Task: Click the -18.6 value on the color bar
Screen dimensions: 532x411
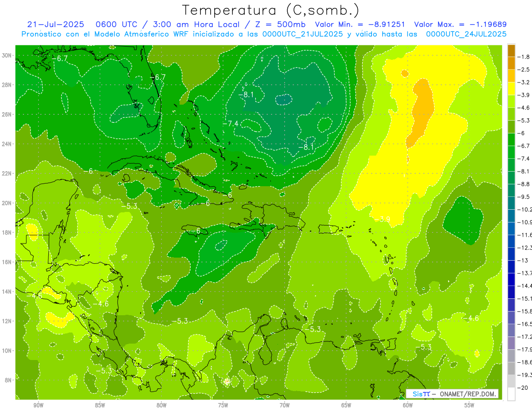Action: point(525,362)
